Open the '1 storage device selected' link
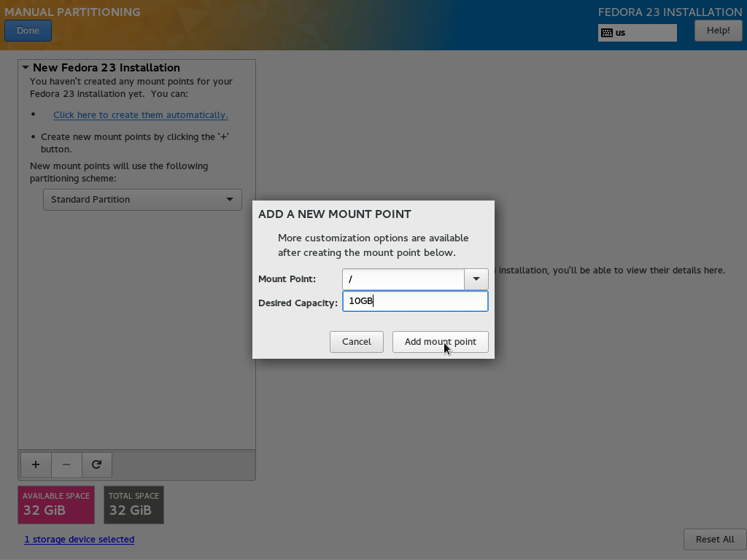Viewport: 747px width, 560px height. (x=79, y=540)
